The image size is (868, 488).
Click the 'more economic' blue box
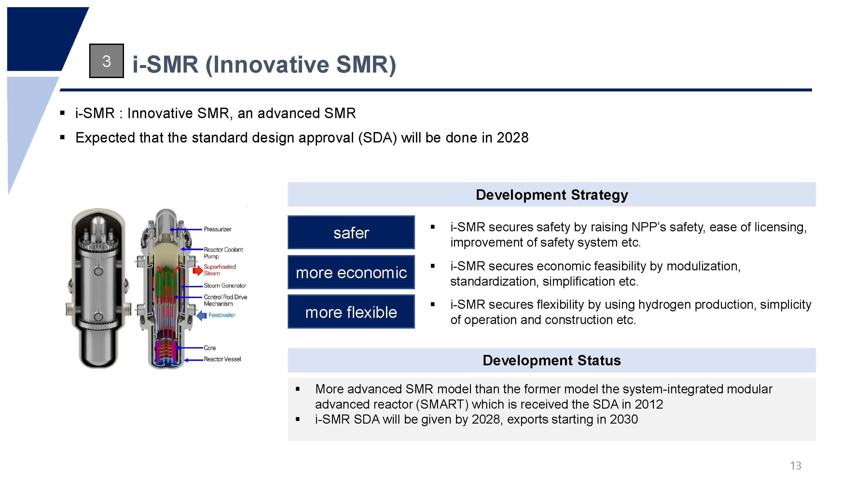click(351, 272)
